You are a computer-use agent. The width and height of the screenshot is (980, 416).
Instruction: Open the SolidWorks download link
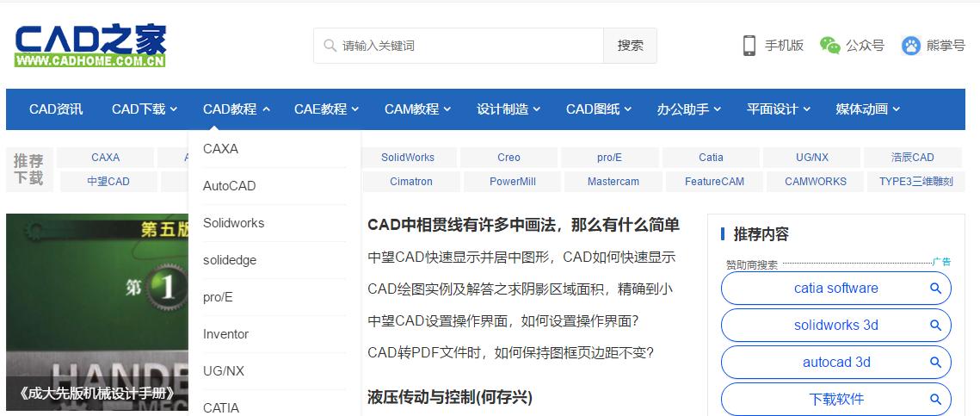click(x=408, y=158)
